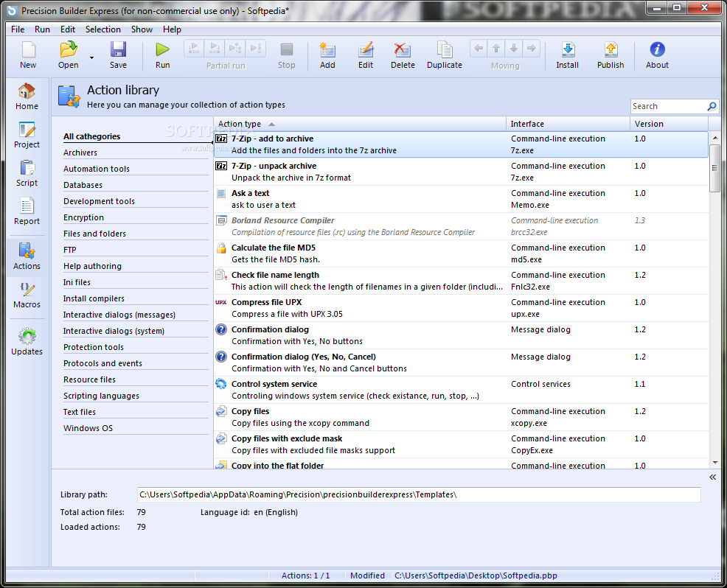Image resolution: width=727 pixels, height=588 pixels.
Task: Save the project with the Save icon
Action: 118,55
